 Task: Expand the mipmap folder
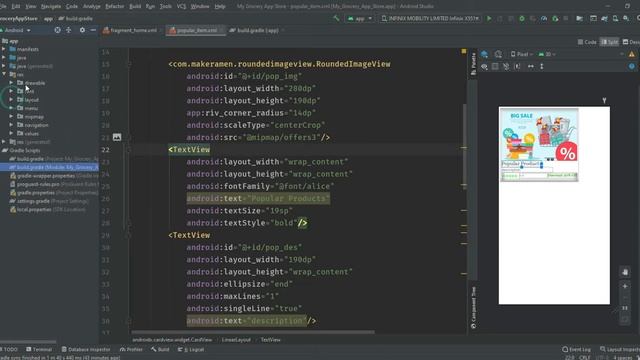tap(11, 116)
